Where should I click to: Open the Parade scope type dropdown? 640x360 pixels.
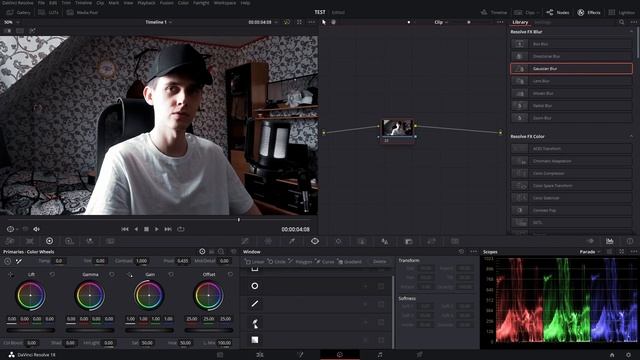click(590, 252)
